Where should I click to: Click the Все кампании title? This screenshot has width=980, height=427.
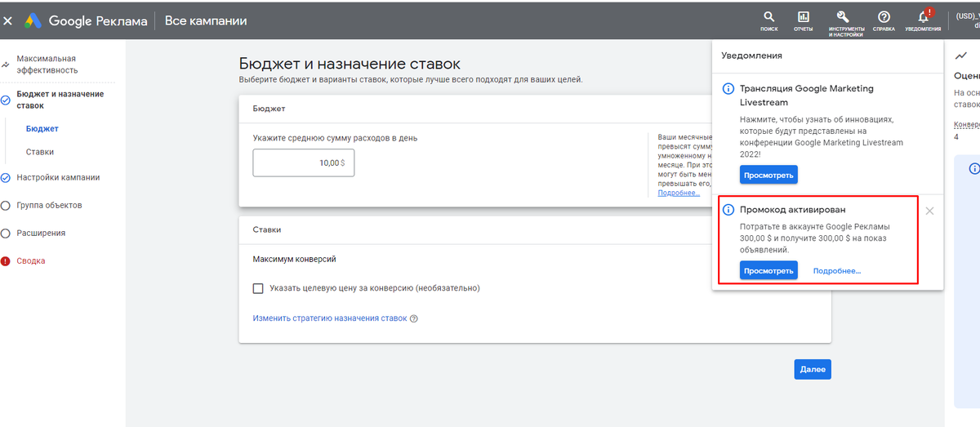[206, 20]
